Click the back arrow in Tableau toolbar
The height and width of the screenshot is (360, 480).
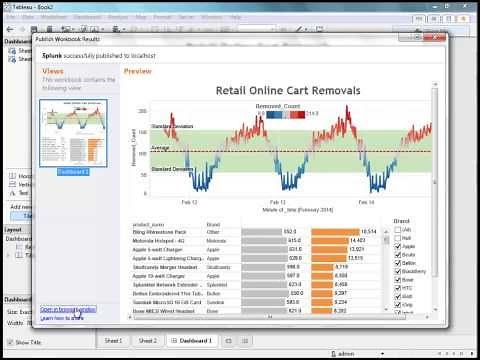coord(10,29)
